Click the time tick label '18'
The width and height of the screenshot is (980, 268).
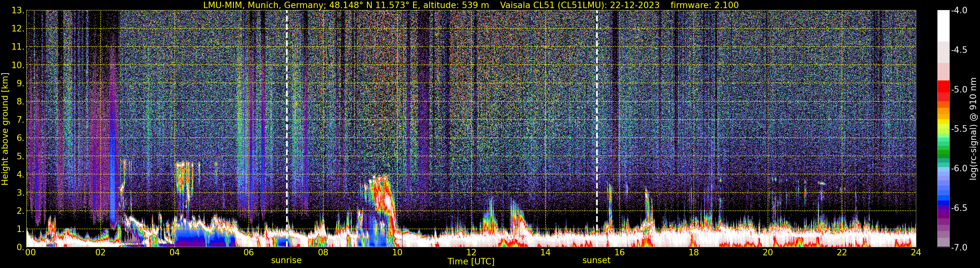point(694,253)
